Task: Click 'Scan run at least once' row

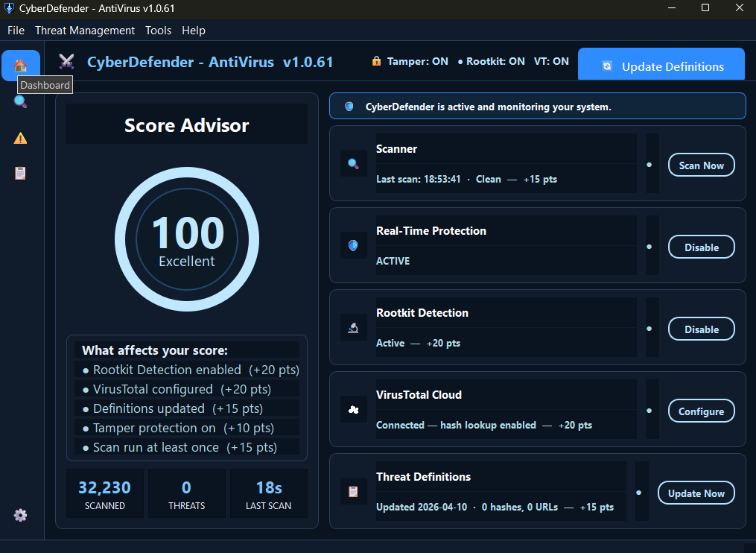Action: [x=187, y=447]
